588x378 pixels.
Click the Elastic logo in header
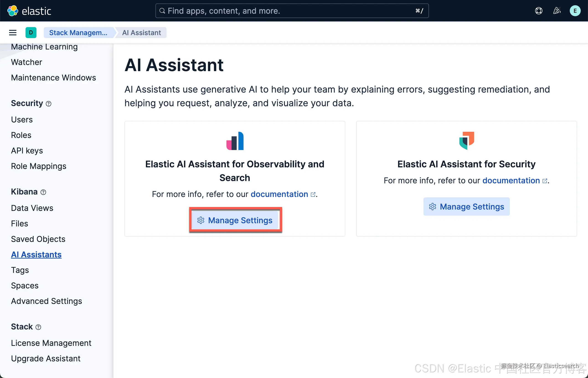click(x=29, y=11)
